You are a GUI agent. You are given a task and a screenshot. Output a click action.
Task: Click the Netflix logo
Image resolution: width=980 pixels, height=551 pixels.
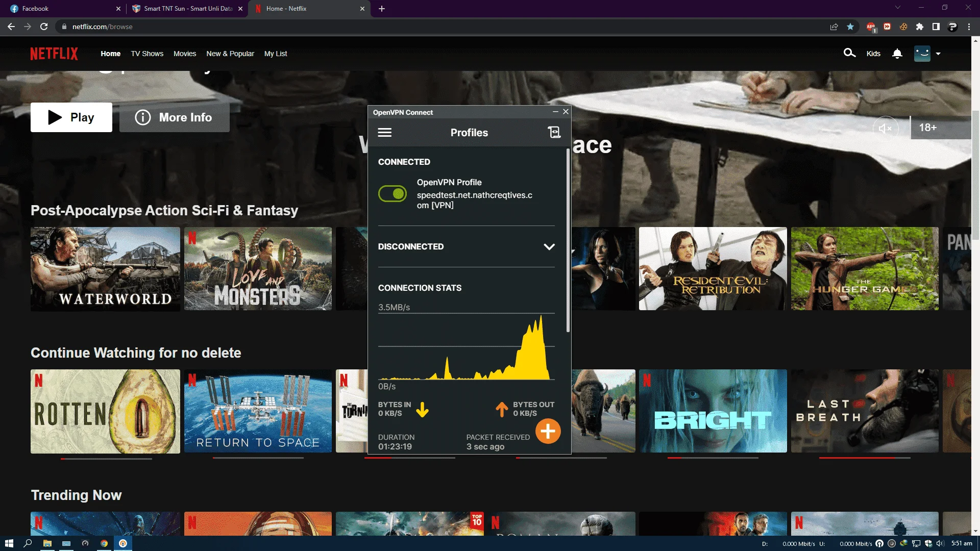(x=54, y=54)
